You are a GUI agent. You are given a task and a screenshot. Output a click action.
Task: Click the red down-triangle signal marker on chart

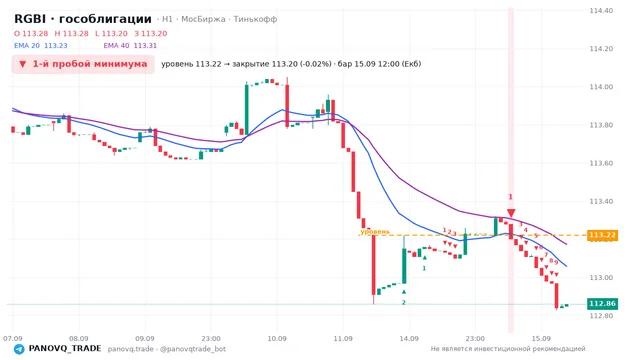click(511, 213)
